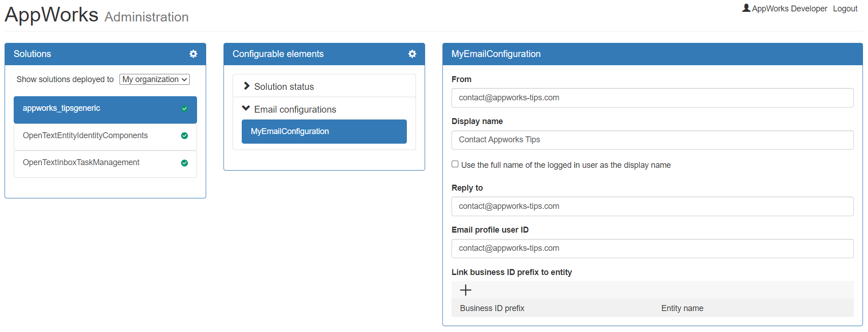868x332 pixels.
Task: Click OpenTextEntityIdentityComponents green status checkmark
Action: (185, 135)
